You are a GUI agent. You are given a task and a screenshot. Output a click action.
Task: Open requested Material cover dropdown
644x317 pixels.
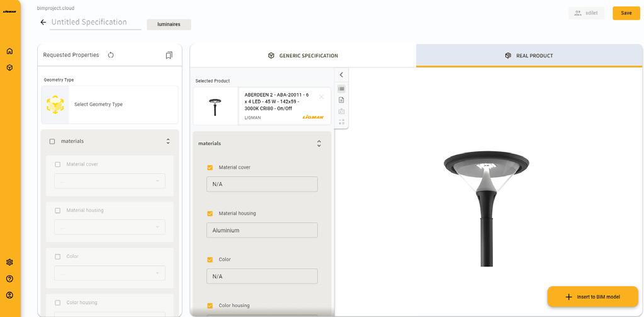pyautogui.click(x=110, y=181)
